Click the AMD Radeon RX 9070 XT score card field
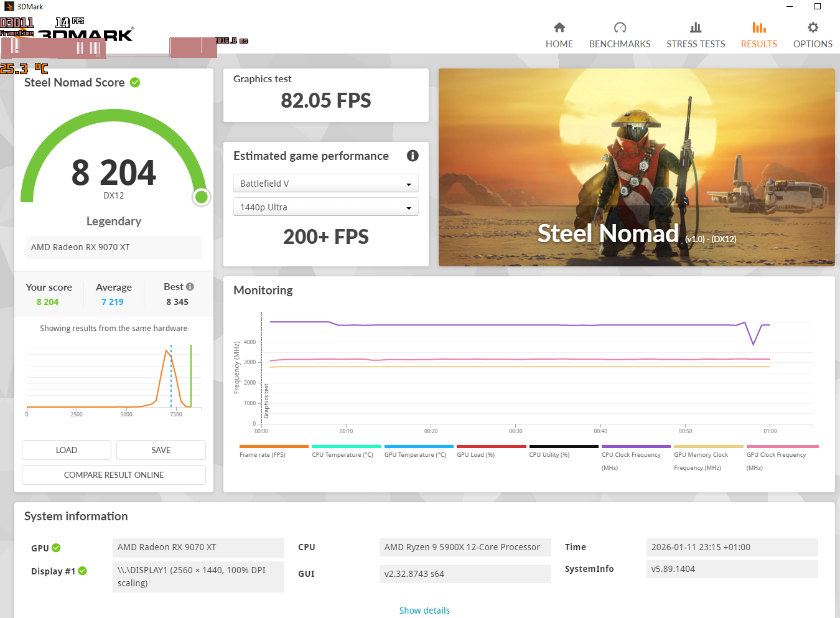The image size is (840, 618). pos(114,247)
